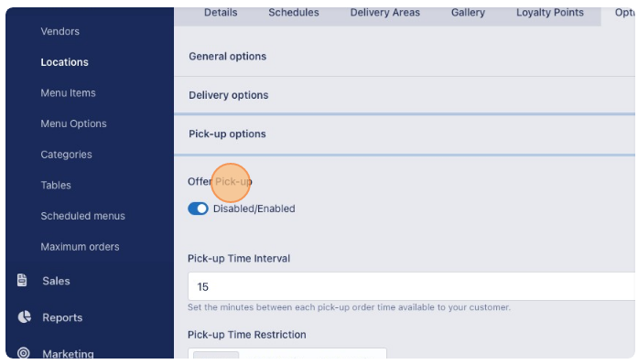Open the Loyalty Points tab
The width and height of the screenshot is (638, 364).
pyautogui.click(x=550, y=13)
